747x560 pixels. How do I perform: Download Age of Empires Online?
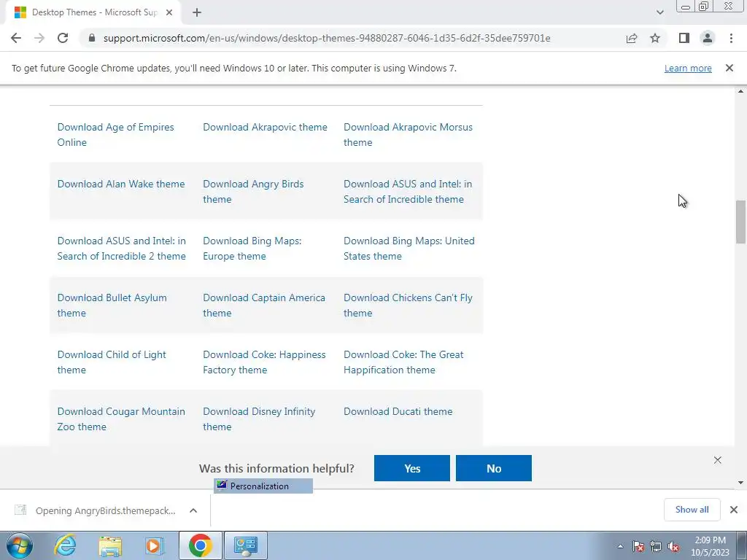pos(115,135)
